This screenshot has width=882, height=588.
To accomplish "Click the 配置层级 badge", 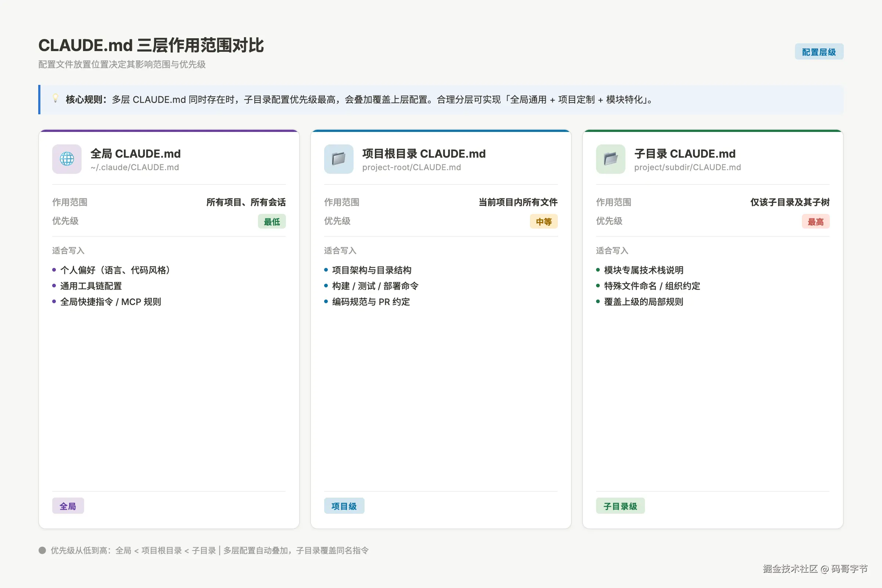I will [819, 52].
